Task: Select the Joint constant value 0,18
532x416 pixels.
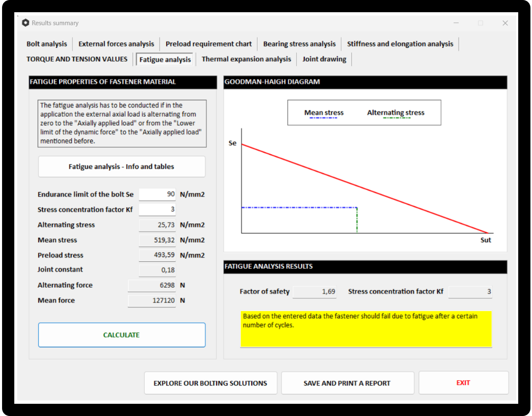Action: tap(157, 270)
